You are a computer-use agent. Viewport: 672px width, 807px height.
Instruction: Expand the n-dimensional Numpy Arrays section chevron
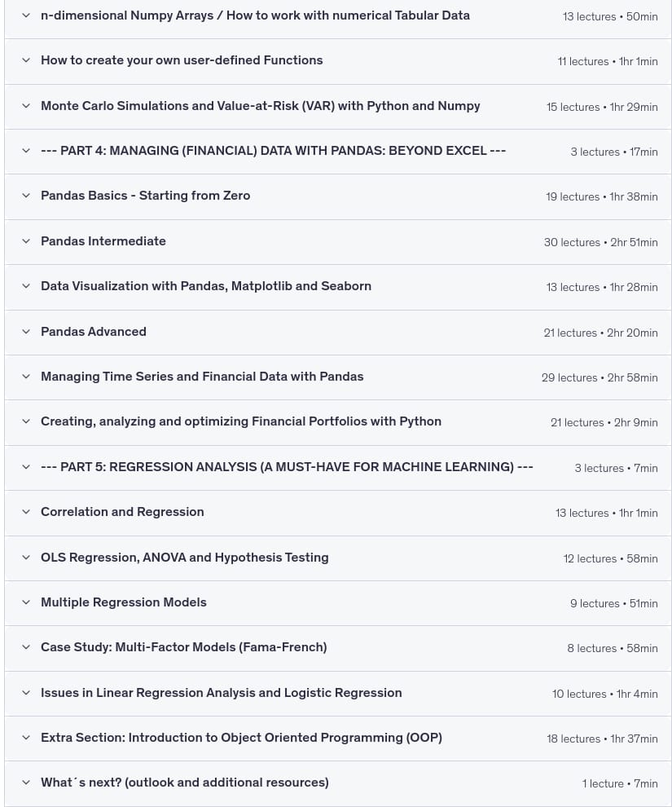click(x=26, y=15)
